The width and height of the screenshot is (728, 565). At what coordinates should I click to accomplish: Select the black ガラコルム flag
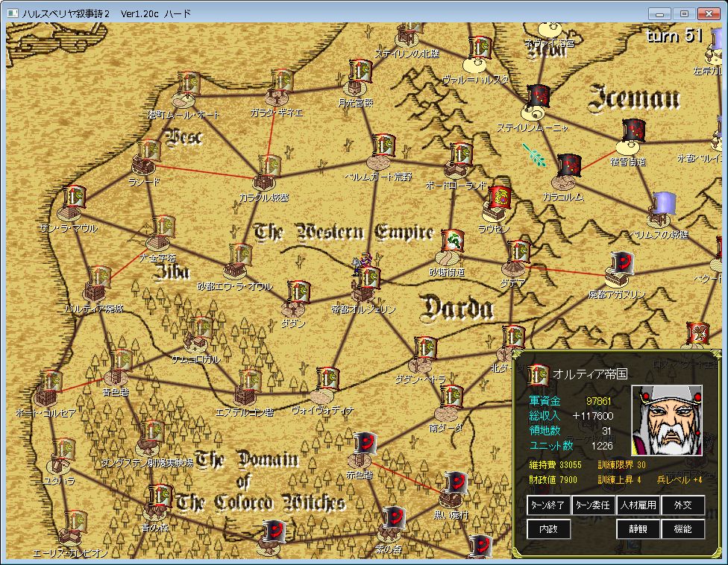(570, 166)
